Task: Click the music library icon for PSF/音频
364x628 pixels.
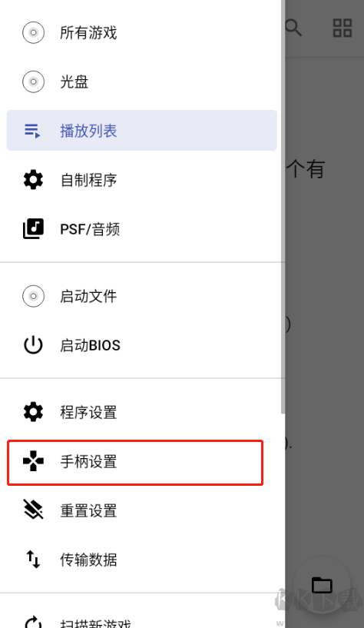Action: pos(33,229)
